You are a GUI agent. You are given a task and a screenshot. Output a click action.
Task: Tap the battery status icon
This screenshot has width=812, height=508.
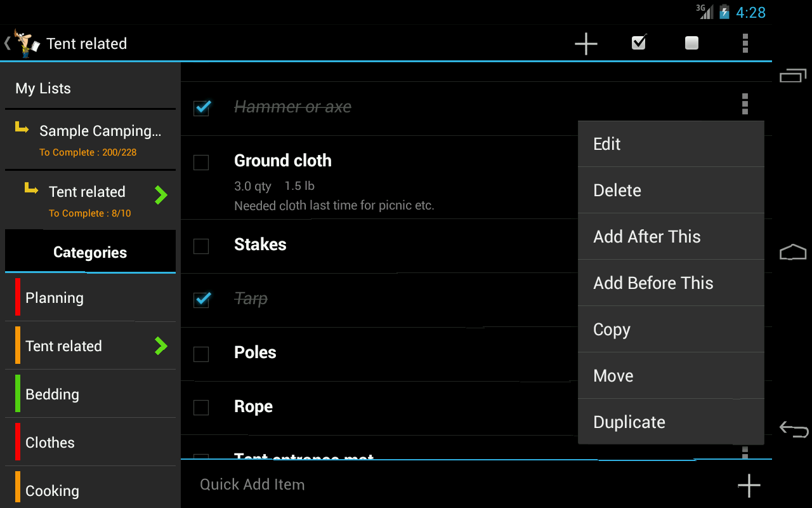tap(724, 12)
